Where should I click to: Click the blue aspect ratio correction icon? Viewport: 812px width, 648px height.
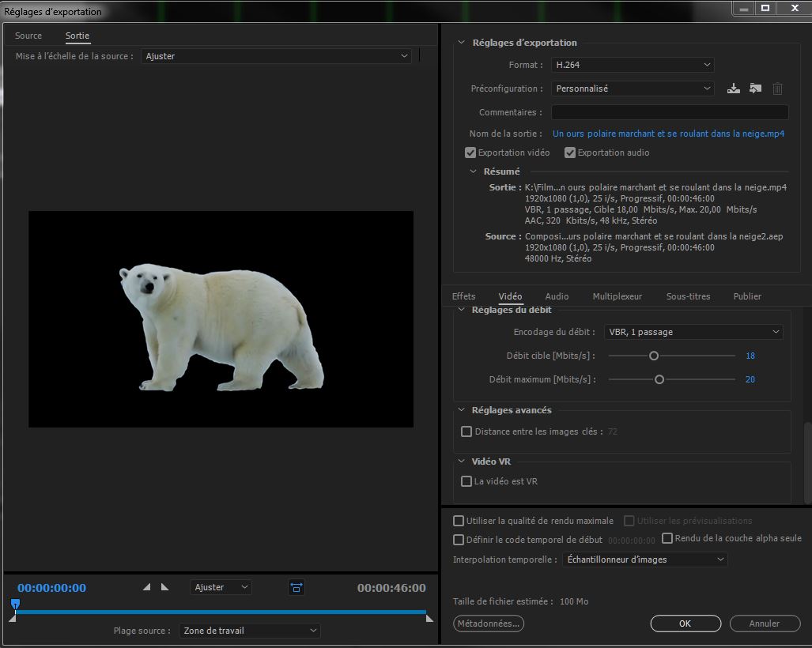(296, 587)
